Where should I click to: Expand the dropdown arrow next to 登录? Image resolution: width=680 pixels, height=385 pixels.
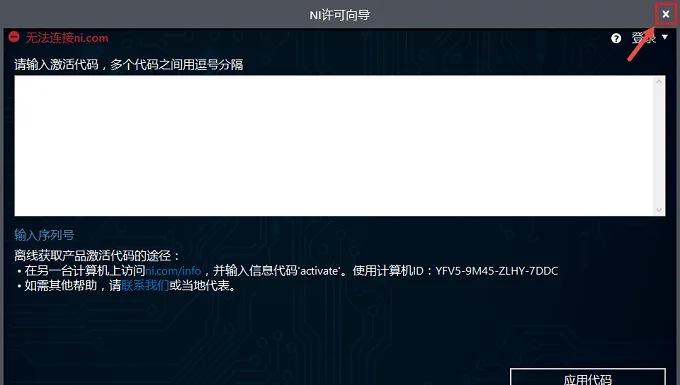[x=665, y=38]
